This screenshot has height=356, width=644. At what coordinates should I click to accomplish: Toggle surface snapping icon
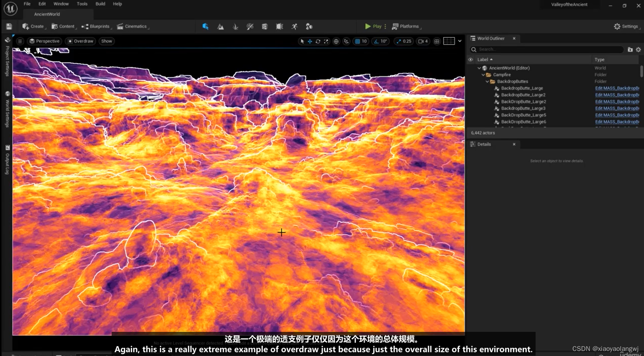[x=346, y=41]
